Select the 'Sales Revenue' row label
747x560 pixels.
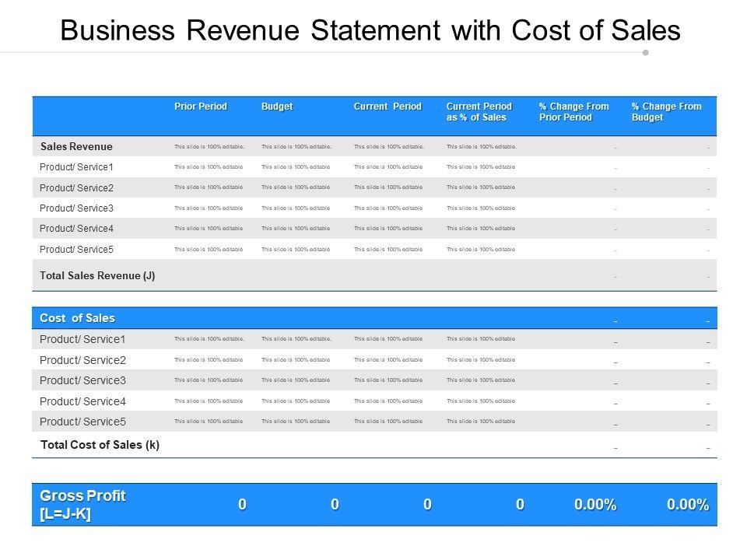coord(76,146)
